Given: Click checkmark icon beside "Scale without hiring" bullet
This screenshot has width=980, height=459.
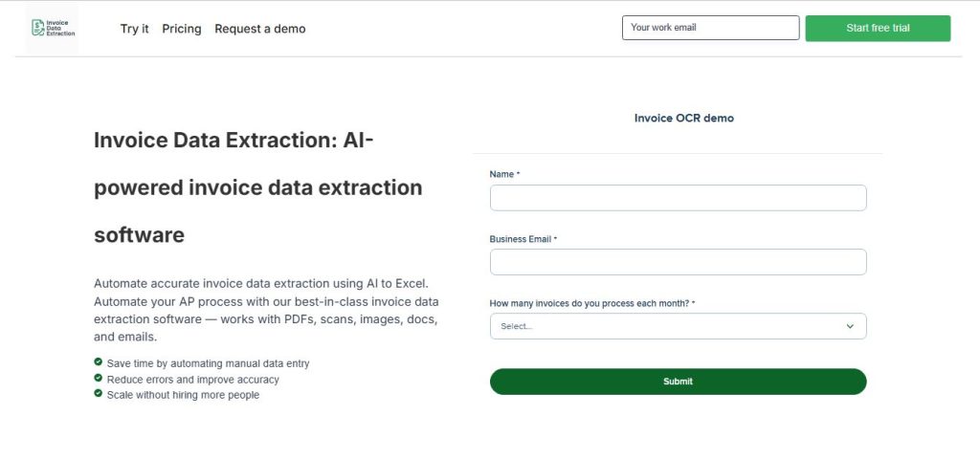Looking at the screenshot, I should point(98,394).
